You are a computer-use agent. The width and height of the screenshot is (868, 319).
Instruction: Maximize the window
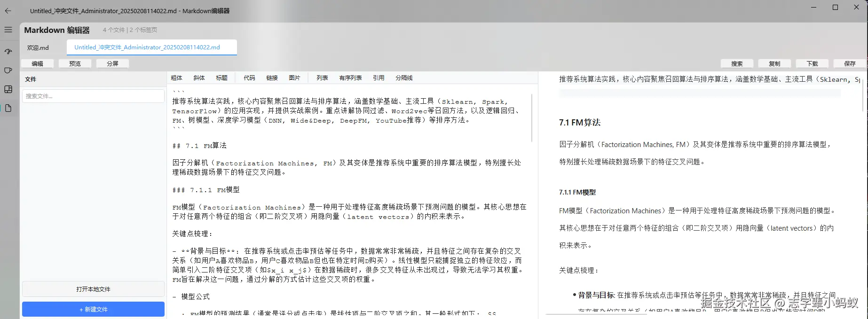click(x=835, y=7)
